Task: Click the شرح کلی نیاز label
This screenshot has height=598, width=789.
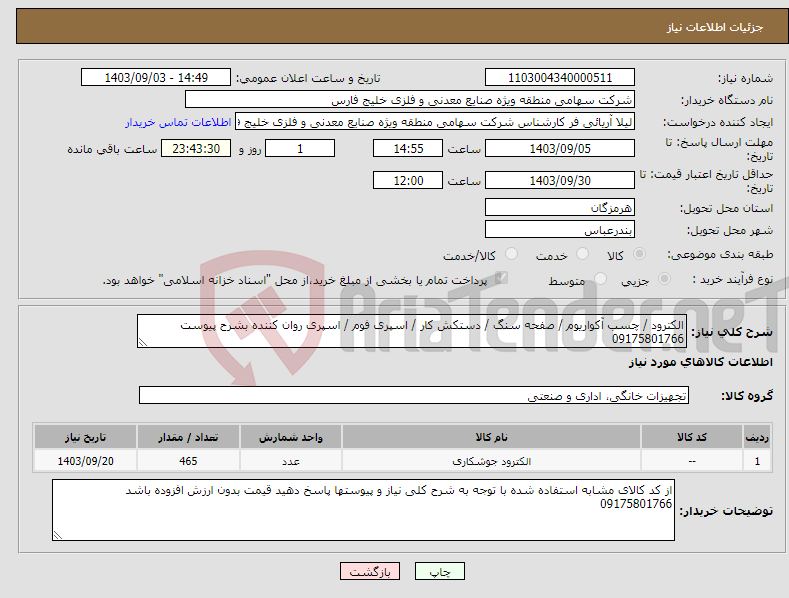Action: point(732,332)
